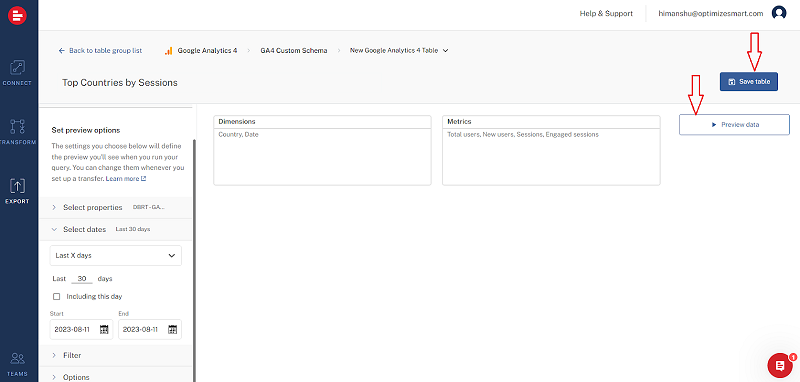The image size is (800, 382).
Task: Click the End date field
Action: pyautogui.click(x=149, y=329)
